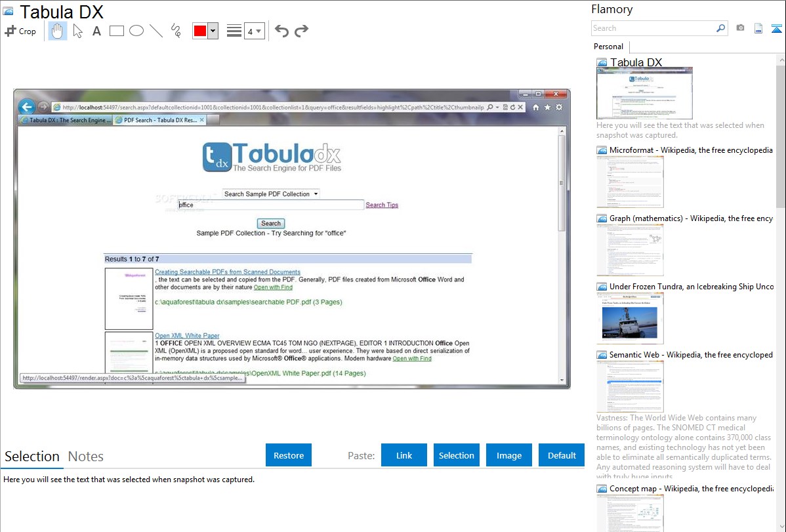
Task: Click the snapshot icon beside the Tabula DX title
Action: (x=8, y=12)
